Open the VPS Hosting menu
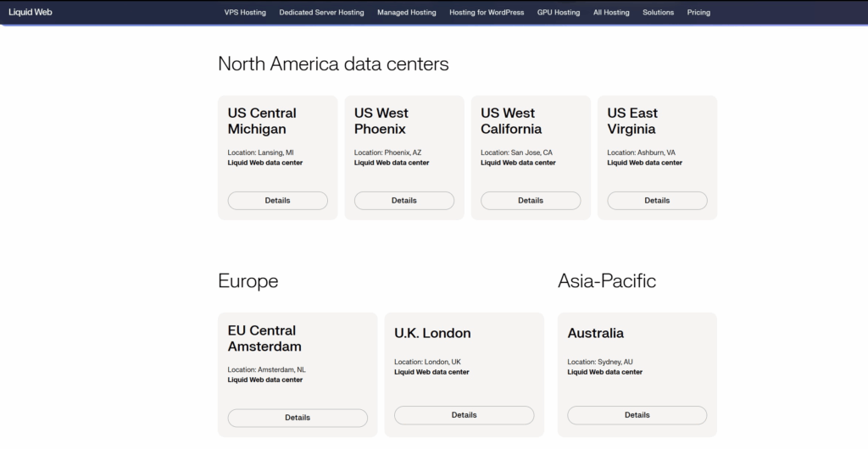Screen dimensions: 868x449 [x=245, y=13]
